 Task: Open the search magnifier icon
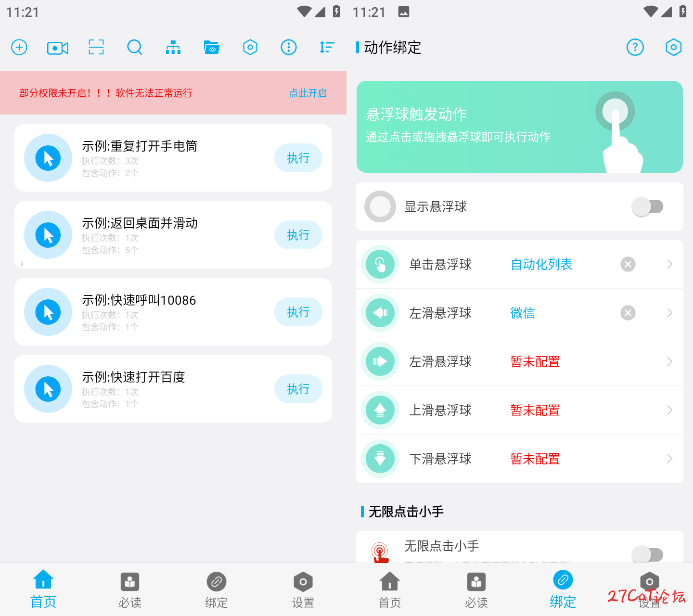[135, 47]
